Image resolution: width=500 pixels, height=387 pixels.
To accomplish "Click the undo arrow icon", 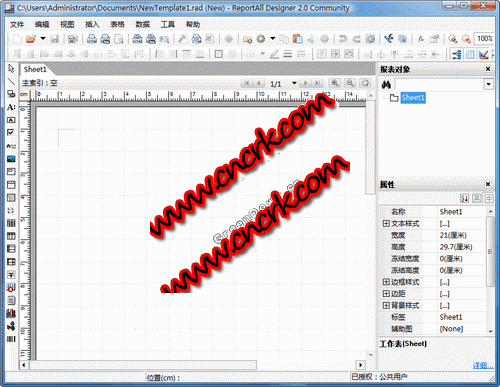I will (343, 39).
